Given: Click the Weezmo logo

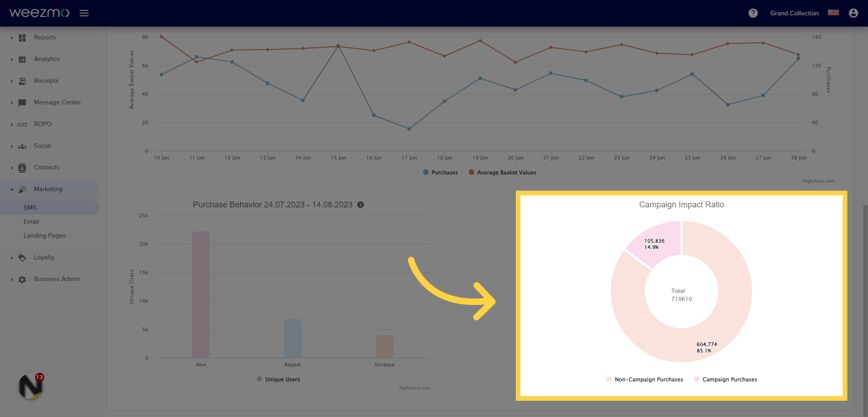Looking at the screenshot, I should [x=39, y=13].
